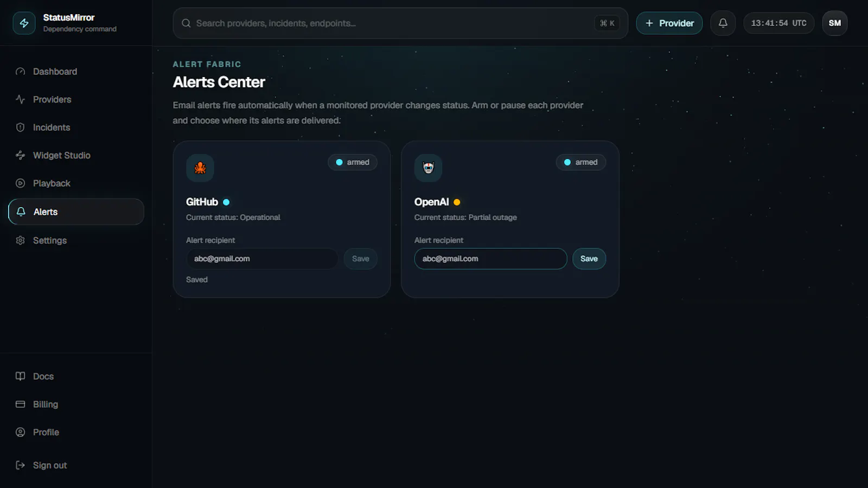Click the Sign out arrow icon
This screenshot has width=868, height=488.
21,465
